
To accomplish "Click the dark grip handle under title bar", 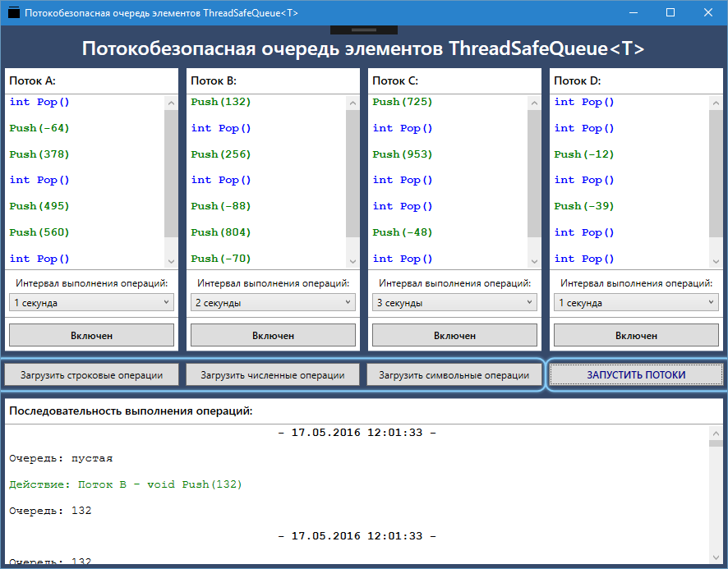I will click(364, 30).
